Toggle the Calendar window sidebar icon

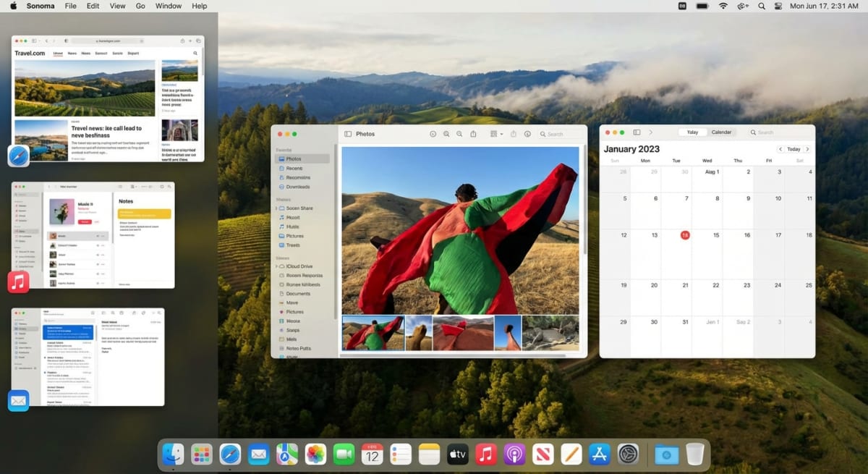coord(637,132)
